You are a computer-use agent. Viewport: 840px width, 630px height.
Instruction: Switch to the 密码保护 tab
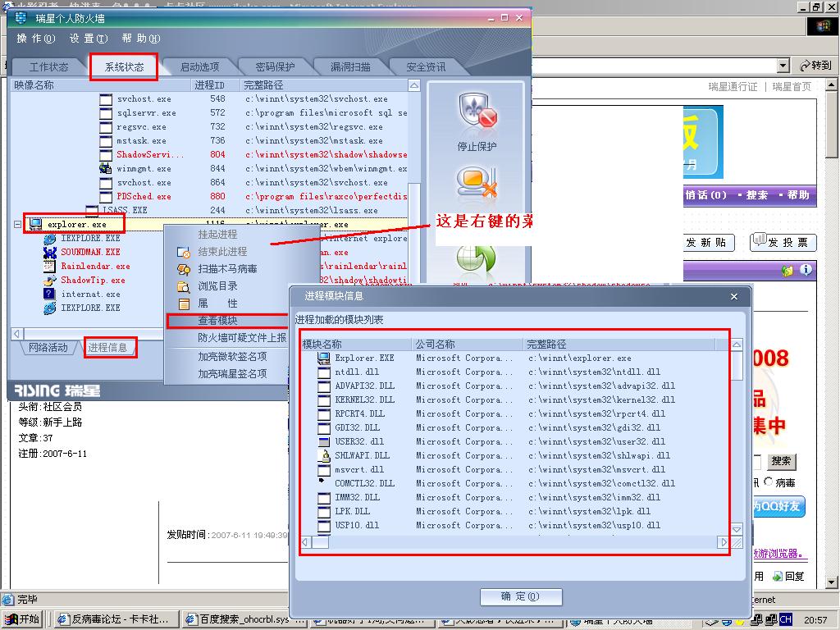point(275,67)
